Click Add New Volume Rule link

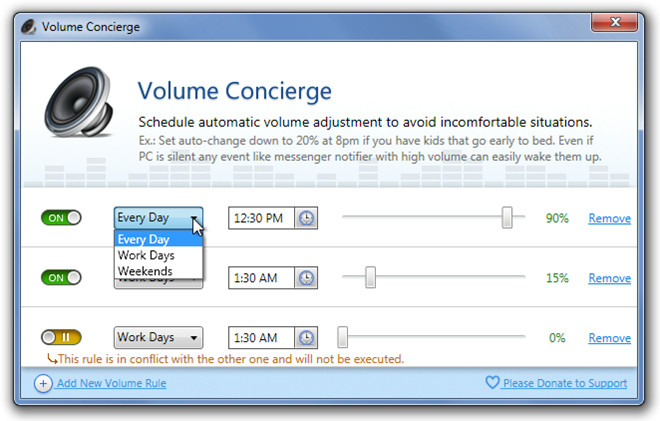(x=112, y=383)
